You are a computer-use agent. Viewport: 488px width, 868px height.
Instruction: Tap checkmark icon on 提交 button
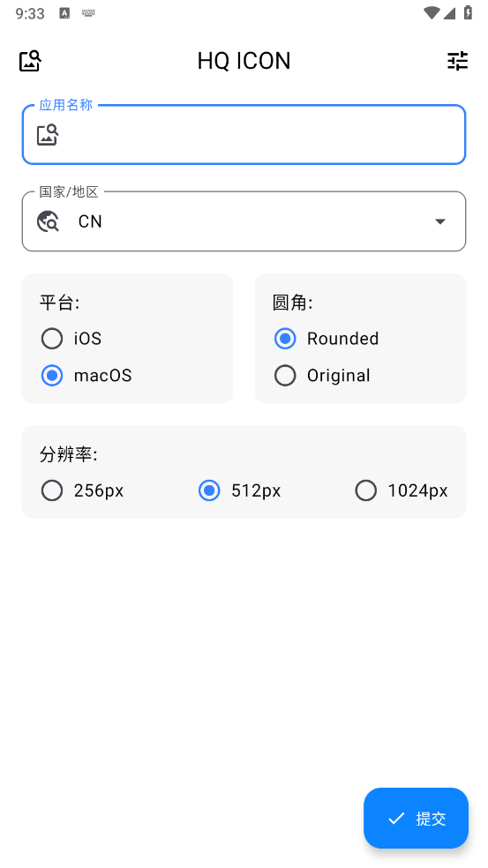[396, 819]
